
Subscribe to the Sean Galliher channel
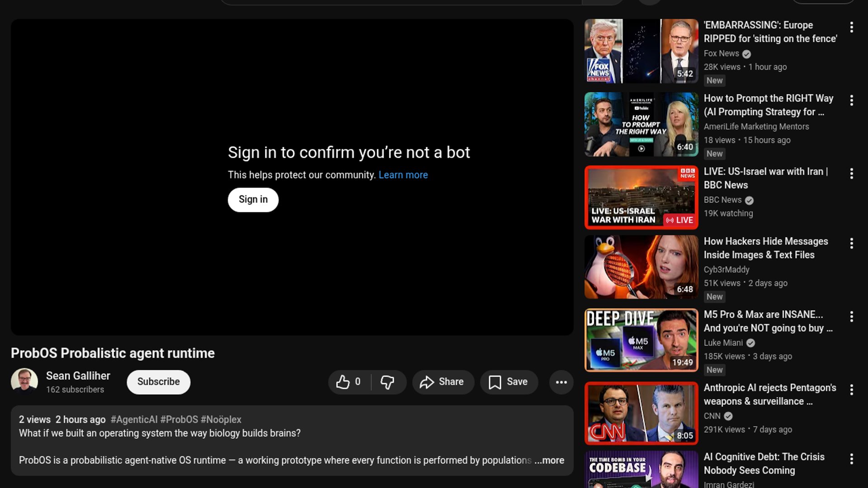pos(158,382)
